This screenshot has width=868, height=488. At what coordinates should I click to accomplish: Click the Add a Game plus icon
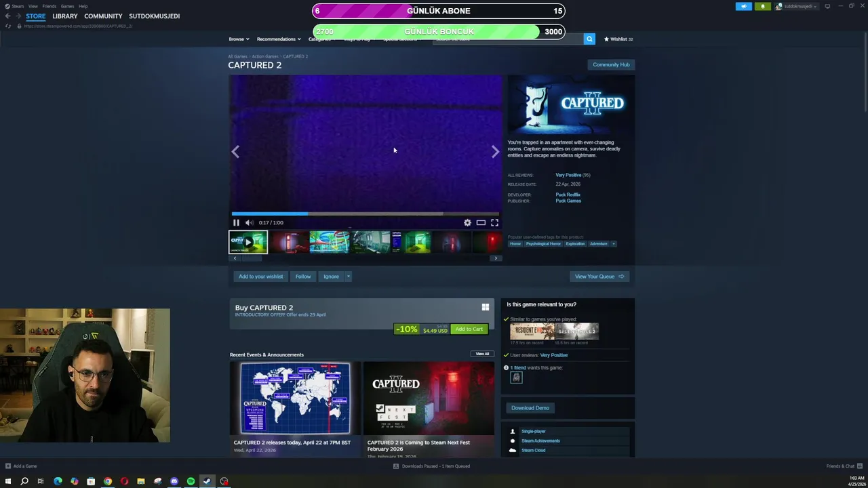tap(8, 466)
